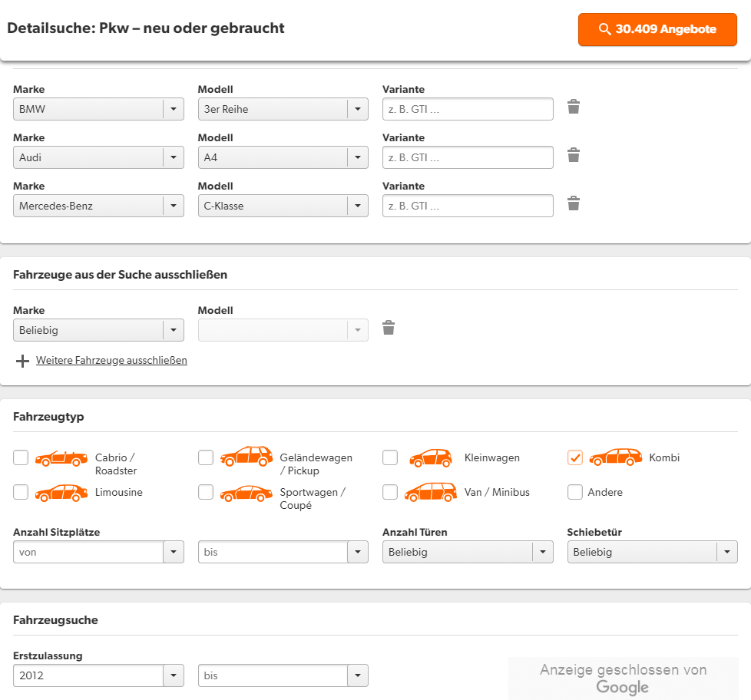751x700 pixels.
Task: Enable the Limousine checkbox
Action: [x=21, y=492]
